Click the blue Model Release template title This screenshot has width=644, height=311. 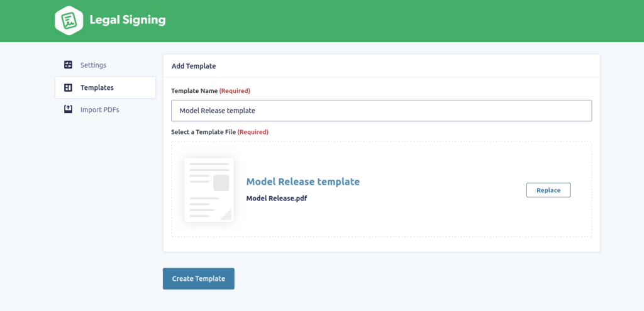click(x=303, y=182)
